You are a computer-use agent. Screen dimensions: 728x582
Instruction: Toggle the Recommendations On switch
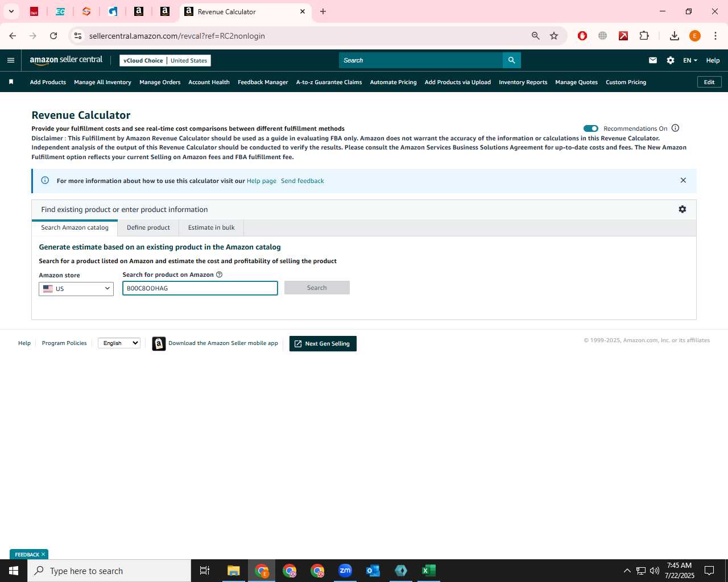coord(591,128)
